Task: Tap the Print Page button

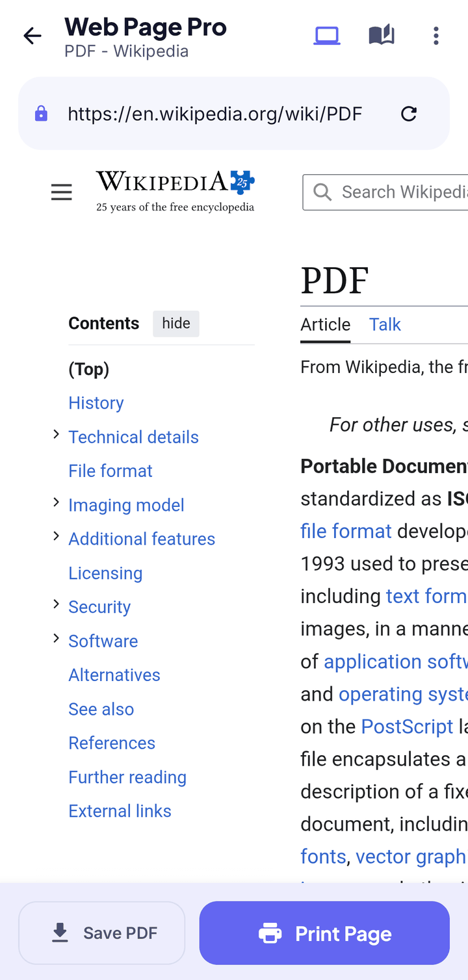Action: (x=324, y=933)
